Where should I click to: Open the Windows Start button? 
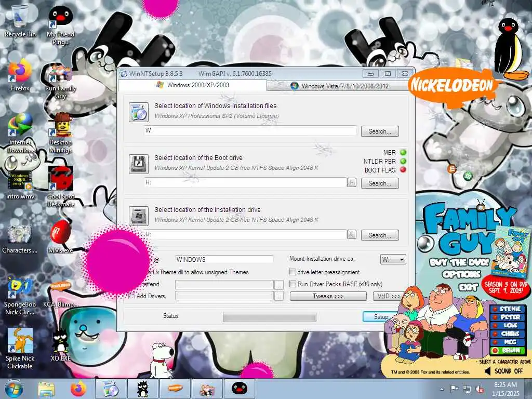(x=14, y=389)
